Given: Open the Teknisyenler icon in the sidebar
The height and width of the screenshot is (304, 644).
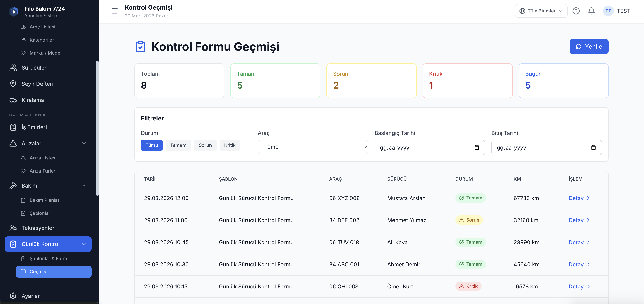Looking at the screenshot, I should 13,228.
